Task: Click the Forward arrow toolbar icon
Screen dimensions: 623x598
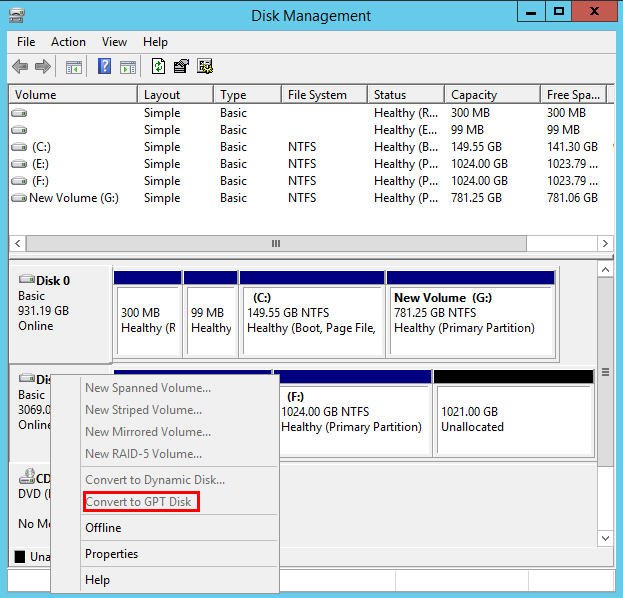Action: 43,66
